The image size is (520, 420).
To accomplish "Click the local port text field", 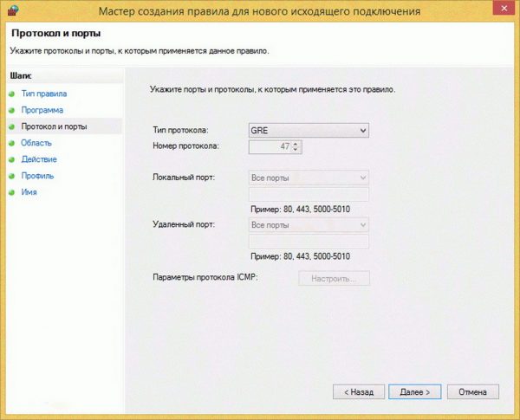I will click(x=309, y=194).
